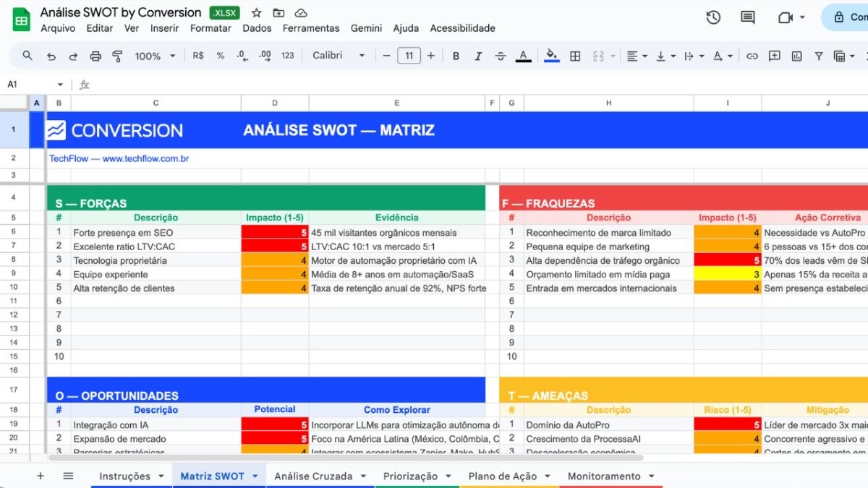The height and width of the screenshot is (488, 868).
Task: Toggle bold formatting
Action: click(456, 56)
